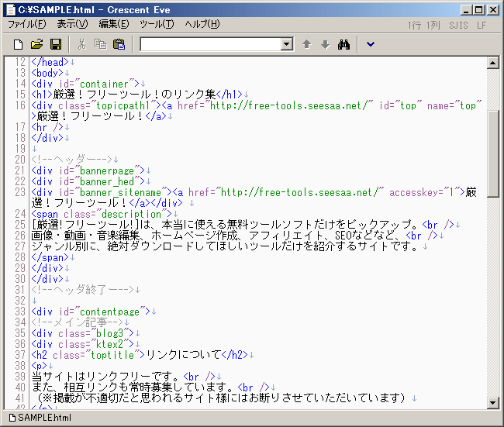Click the "bannerpage" id value
Image resolution: width=504 pixels, height=427 pixels.
pyautogui.click(x=107, y=170)
